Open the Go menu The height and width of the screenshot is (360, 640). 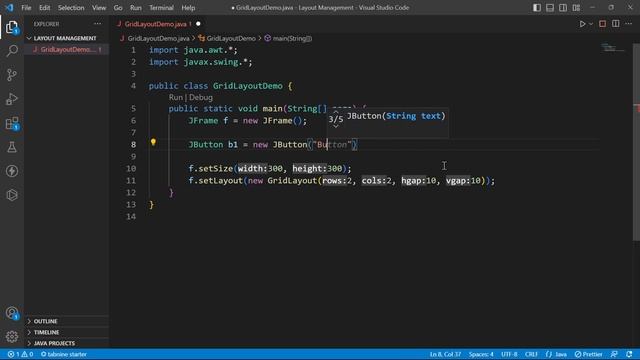click(118, 8)
